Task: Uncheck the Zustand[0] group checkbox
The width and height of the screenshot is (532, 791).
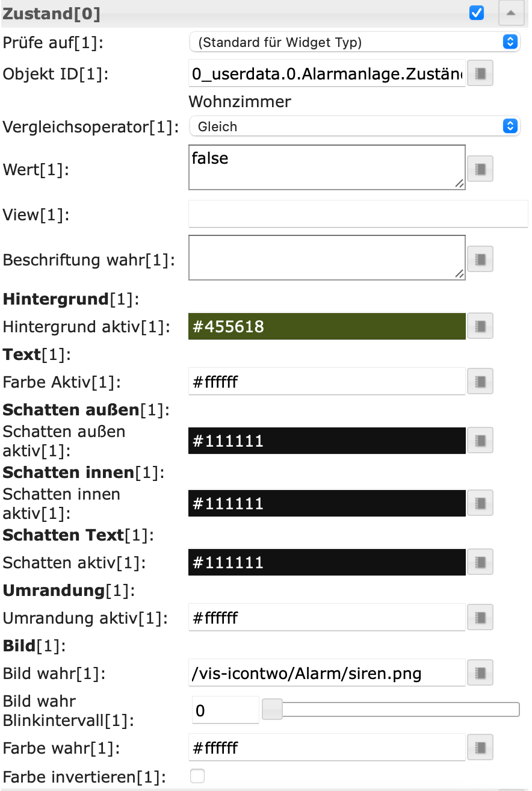Action: click(x=477, y=13)
